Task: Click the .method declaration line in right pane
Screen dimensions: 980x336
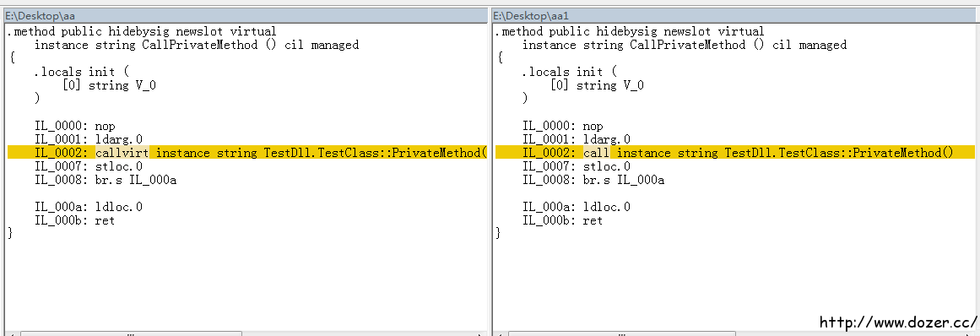Action: point(630,31)
